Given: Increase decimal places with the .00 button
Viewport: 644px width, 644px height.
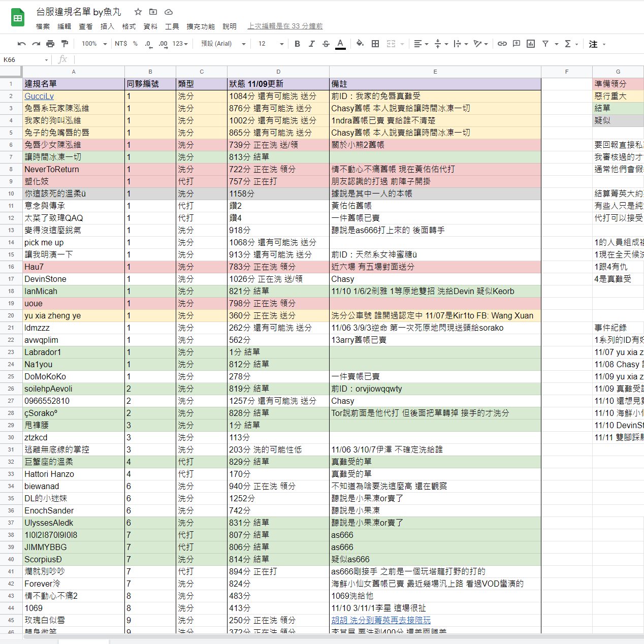Looking at the screenshot, I should (x=163, y=44).
